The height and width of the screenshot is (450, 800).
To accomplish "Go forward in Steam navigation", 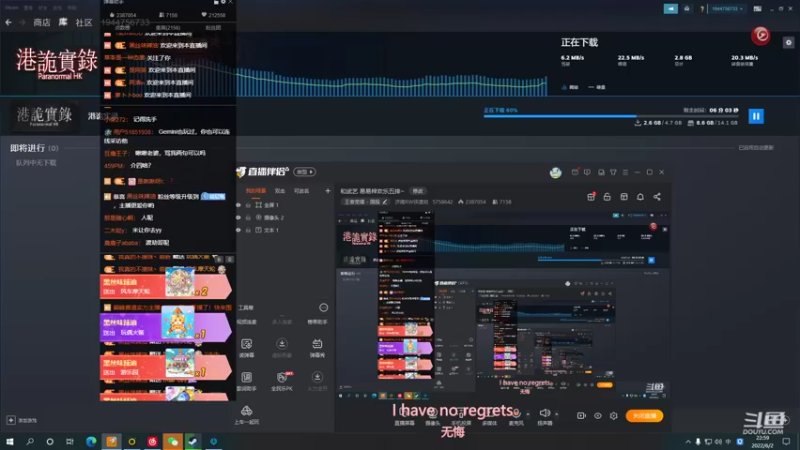I will tap(22, 22).
